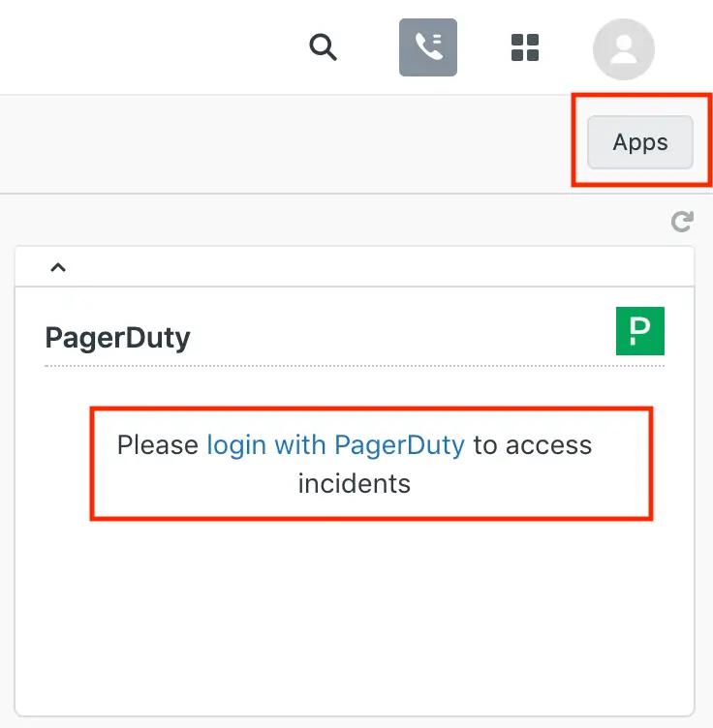Open the user profile avatar

coord(623,49)
